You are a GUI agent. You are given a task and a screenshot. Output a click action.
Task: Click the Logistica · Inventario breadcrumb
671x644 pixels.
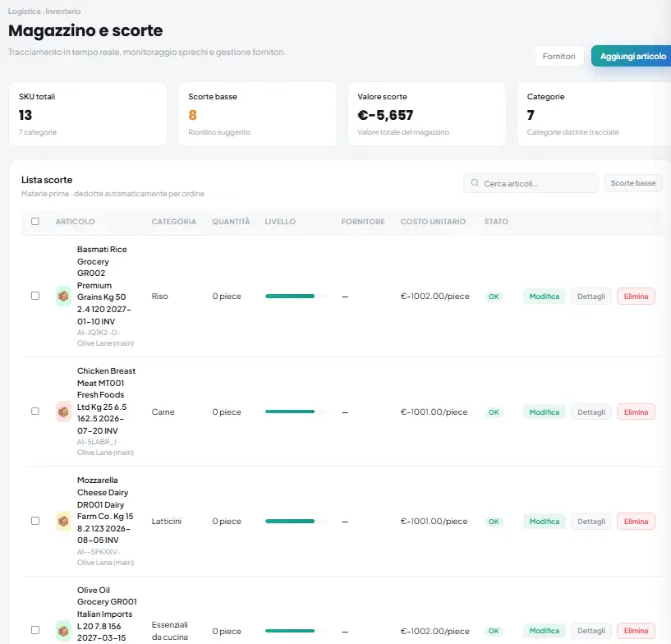[x=44, y=11]
